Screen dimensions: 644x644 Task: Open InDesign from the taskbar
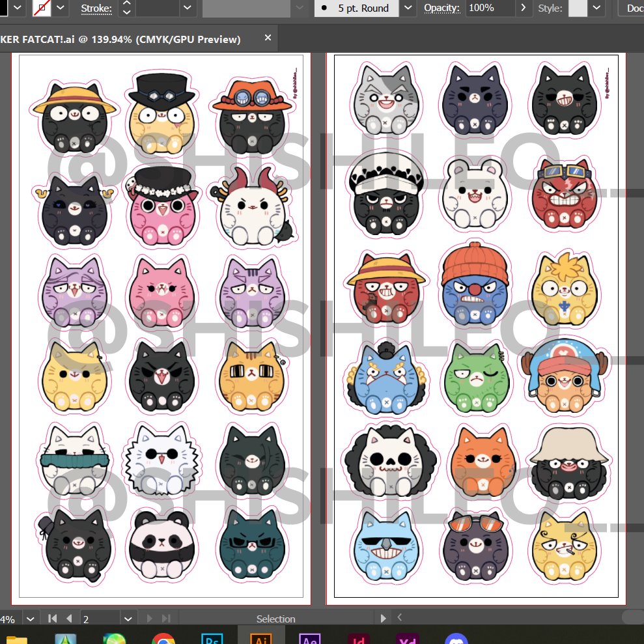click(x=359, y=639)
